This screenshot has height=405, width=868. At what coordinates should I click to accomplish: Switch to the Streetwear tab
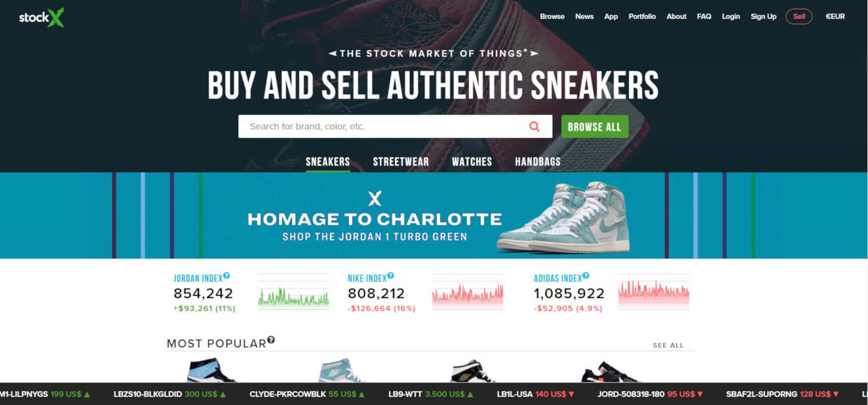(x=401, y=161)
